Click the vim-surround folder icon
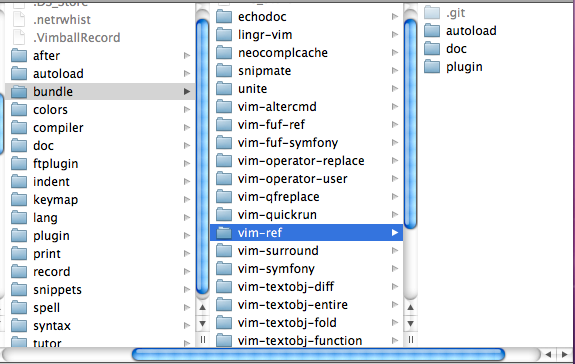This screenshot has width=575, height=364. [x=224, y=250]
